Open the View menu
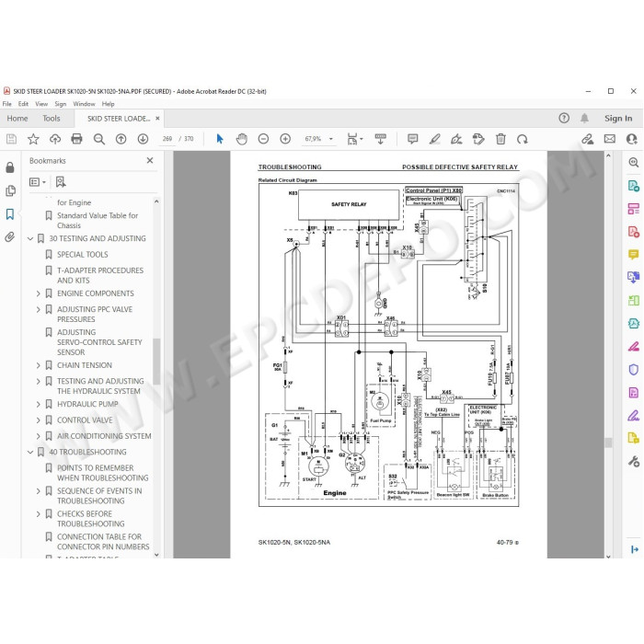This screenshot has height=644, width=644. tap(41, 104)
